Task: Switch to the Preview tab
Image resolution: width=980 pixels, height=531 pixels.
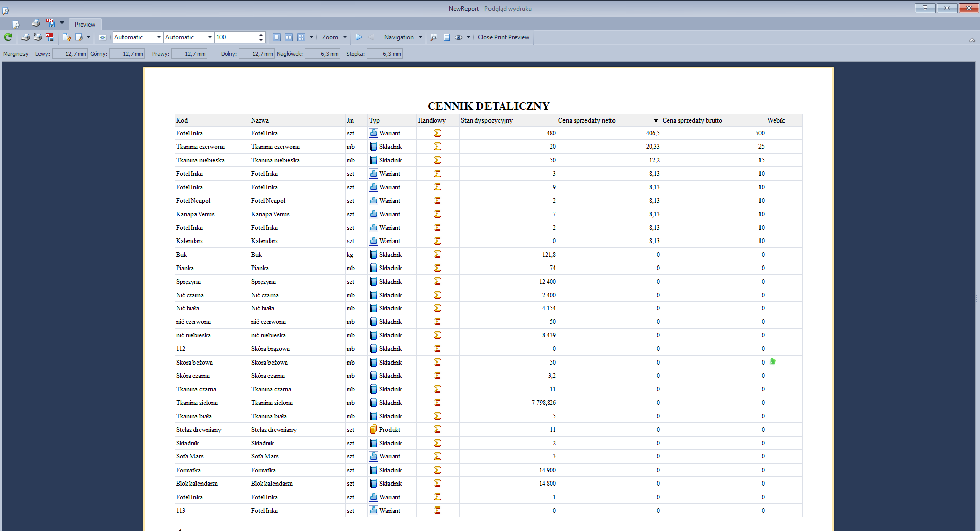Action: point(85,24)
